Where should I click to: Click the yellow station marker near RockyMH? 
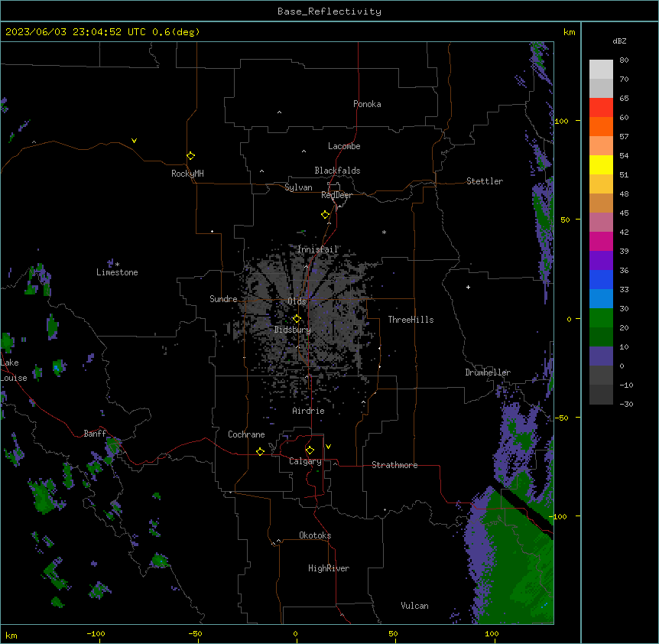click(x=191, y=156)
